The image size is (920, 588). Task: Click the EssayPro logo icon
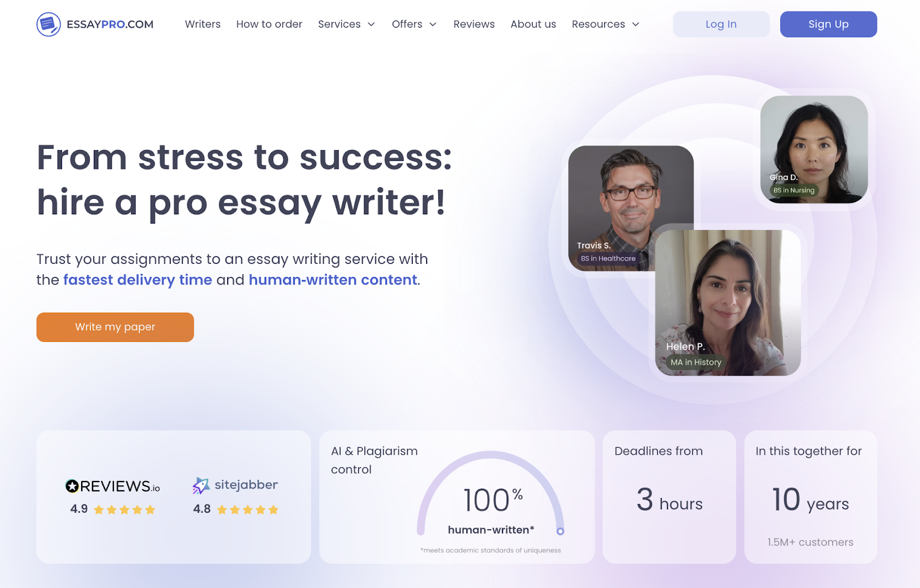pyautogui.click(x=48, y=24)
